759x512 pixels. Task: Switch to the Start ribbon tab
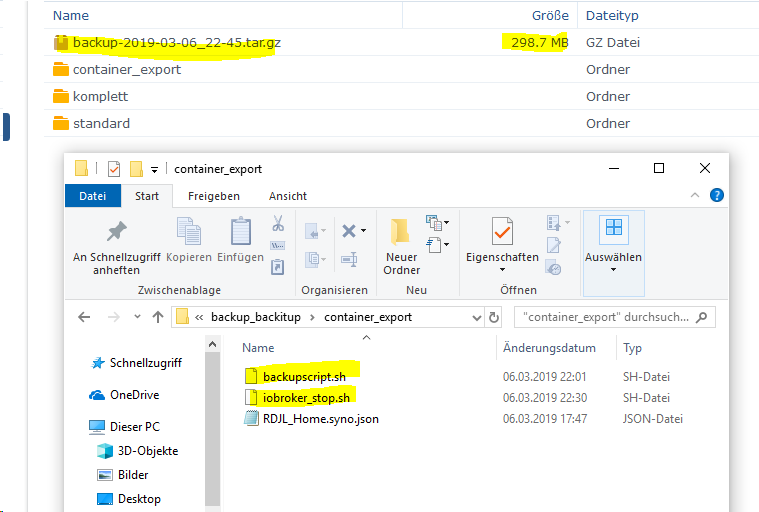tap(147, 196)
